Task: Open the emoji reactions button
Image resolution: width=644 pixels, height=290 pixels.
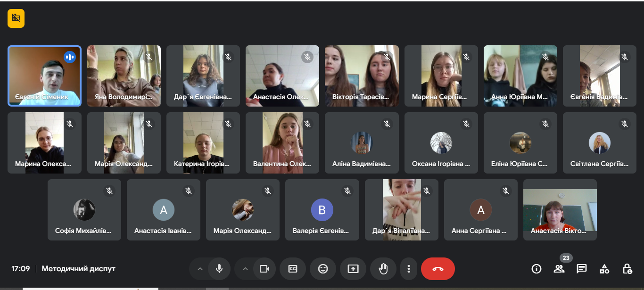Action: coord(323,269)
